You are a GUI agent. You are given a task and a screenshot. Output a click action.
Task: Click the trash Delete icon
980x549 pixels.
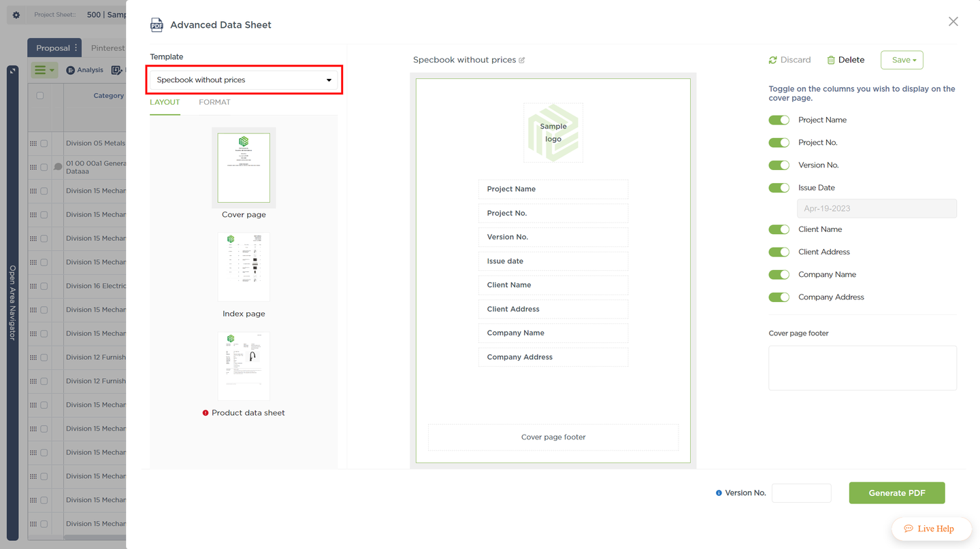tap(831, 60)
